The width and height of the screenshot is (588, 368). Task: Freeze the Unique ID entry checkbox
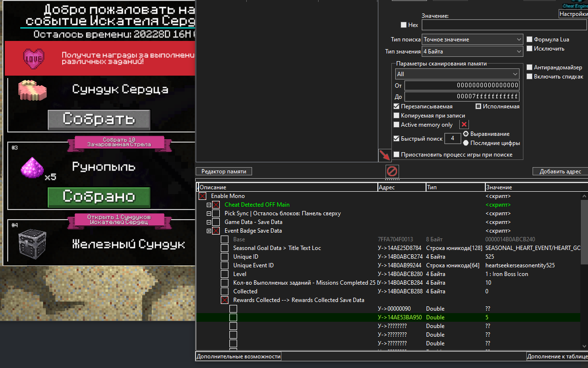click(x=225, y=257)
